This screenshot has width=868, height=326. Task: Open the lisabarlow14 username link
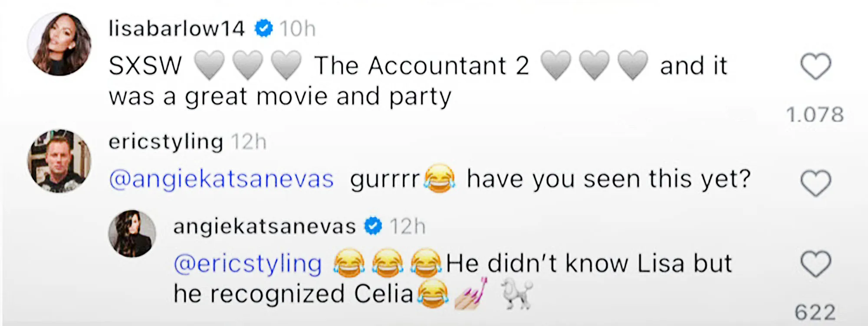[177, 29]
